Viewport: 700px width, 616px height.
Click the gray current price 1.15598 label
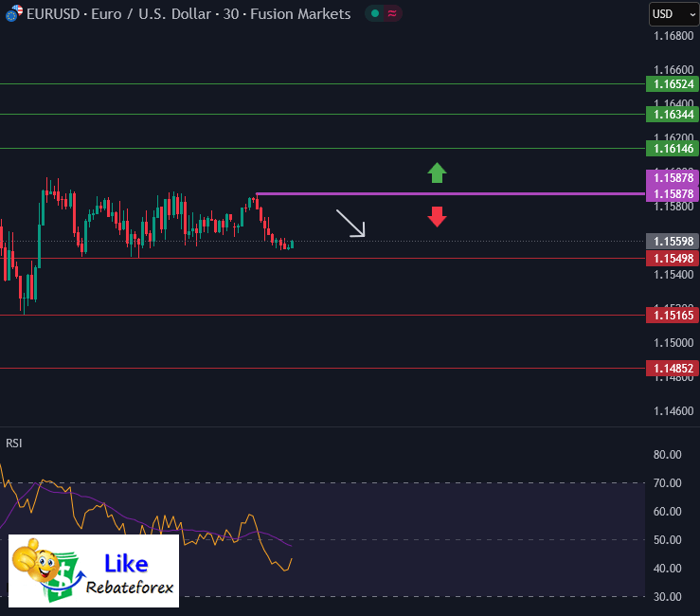click(x=671, y=242)
